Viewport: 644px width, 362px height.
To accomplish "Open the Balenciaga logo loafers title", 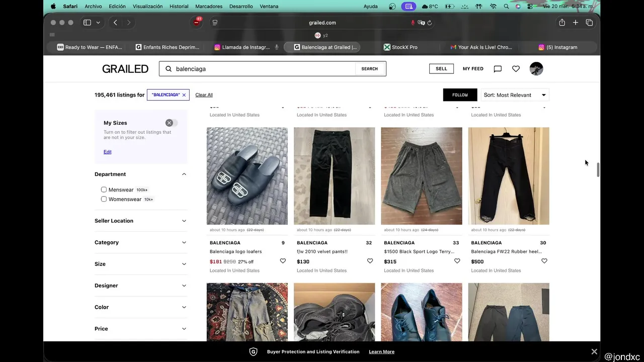I will [x=235, y=251].
